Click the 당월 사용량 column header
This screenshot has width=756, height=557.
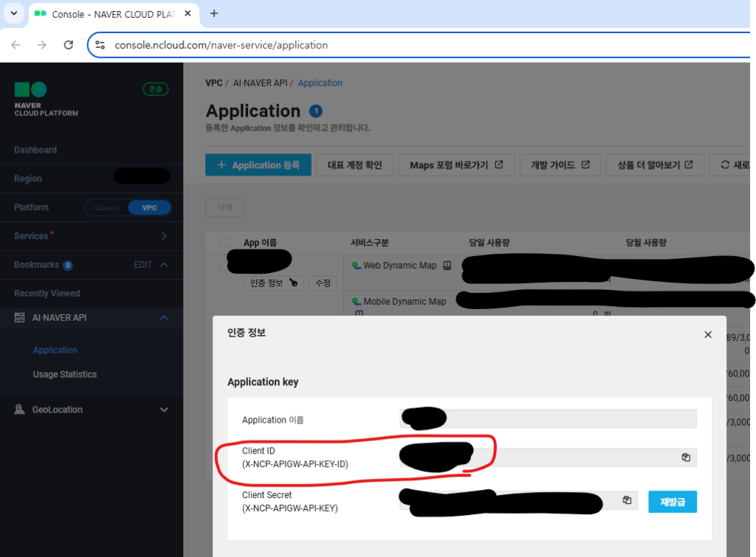coord(645,243)
